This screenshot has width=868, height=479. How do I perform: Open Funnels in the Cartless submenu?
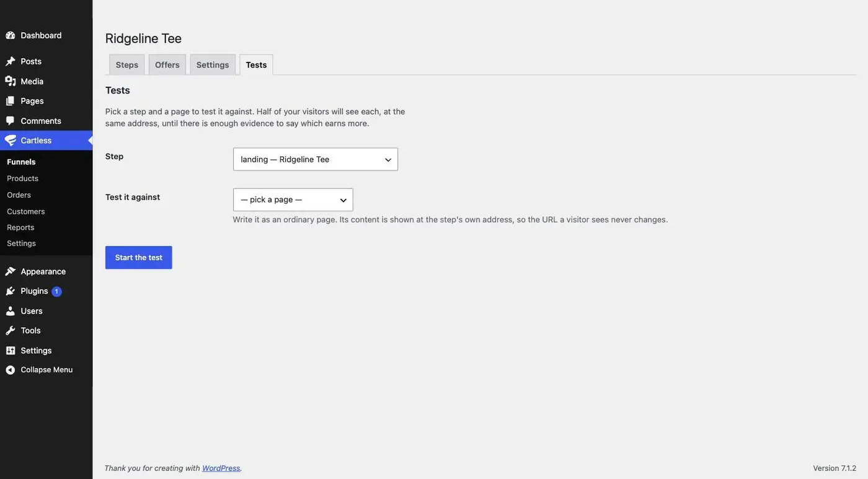[x=21, y=162]
